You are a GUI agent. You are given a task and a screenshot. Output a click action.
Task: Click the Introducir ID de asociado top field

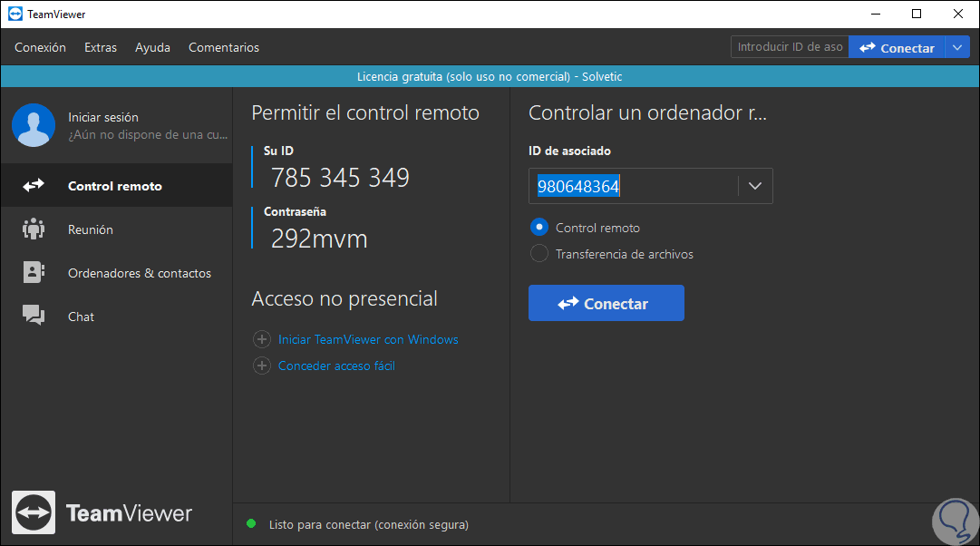790,47
